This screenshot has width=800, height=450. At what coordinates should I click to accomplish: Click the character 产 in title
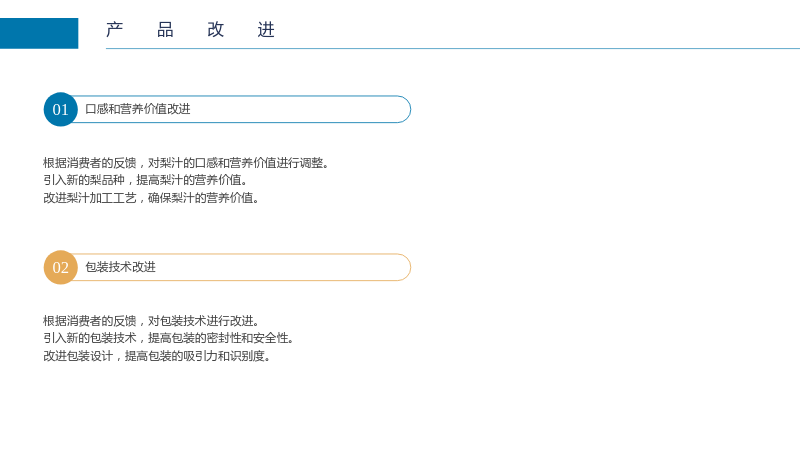[x=115, y=30]
